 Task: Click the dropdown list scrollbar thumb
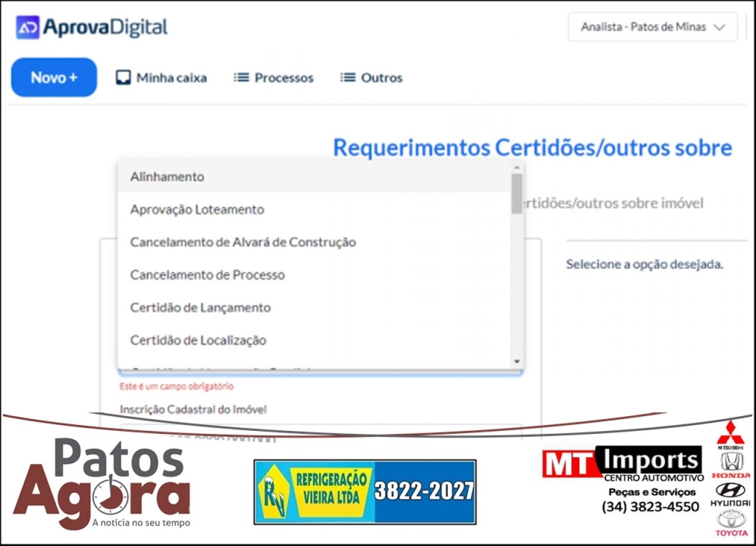[517, 193]
